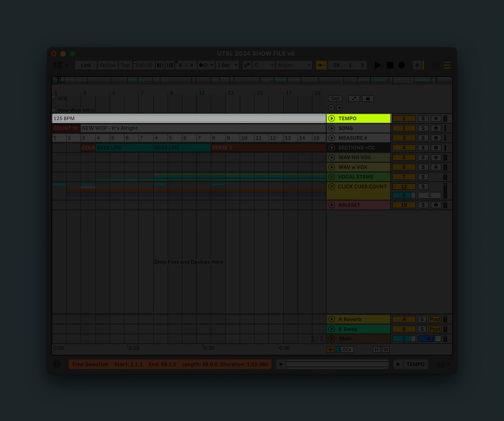Arm the SONG MIDI track
Screen dimensions: 504x421
pyautogui.click(x=436, y=128)
